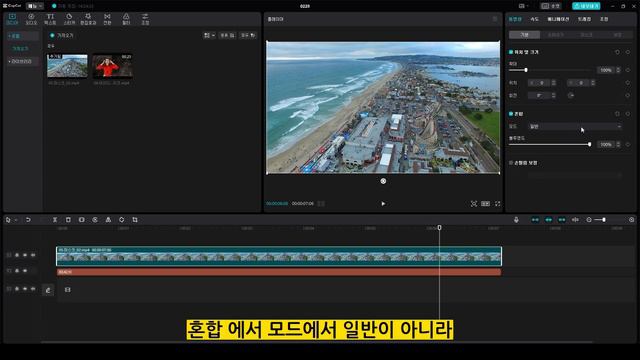Switch to the Speed tab in inspector
The width and height of the screenshot is (640, 360).
click(535, 19)
